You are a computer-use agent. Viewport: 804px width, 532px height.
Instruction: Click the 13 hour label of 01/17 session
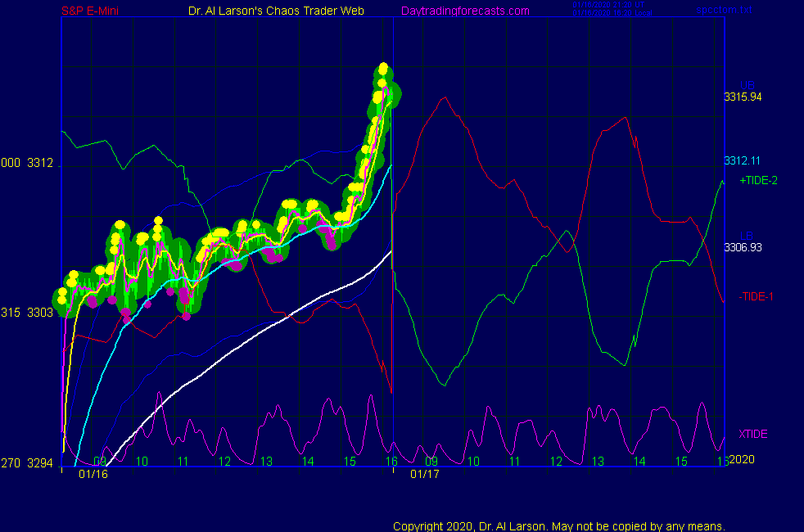point(598,462)
